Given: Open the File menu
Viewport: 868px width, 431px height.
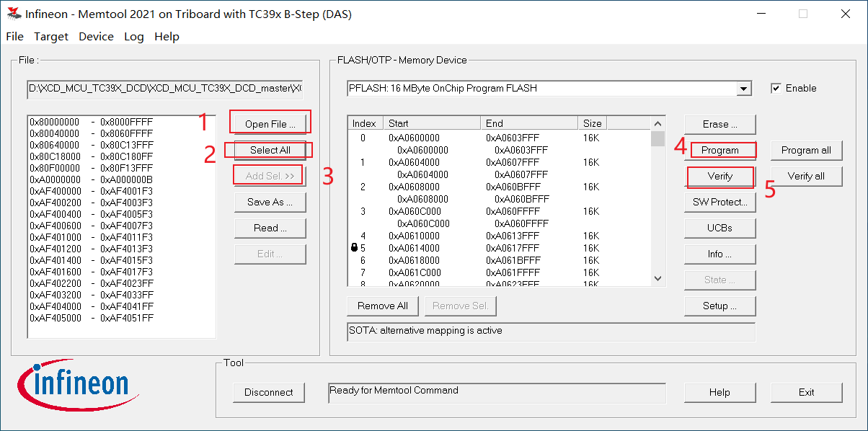Looking at the screenshot, I should [14, 36].
